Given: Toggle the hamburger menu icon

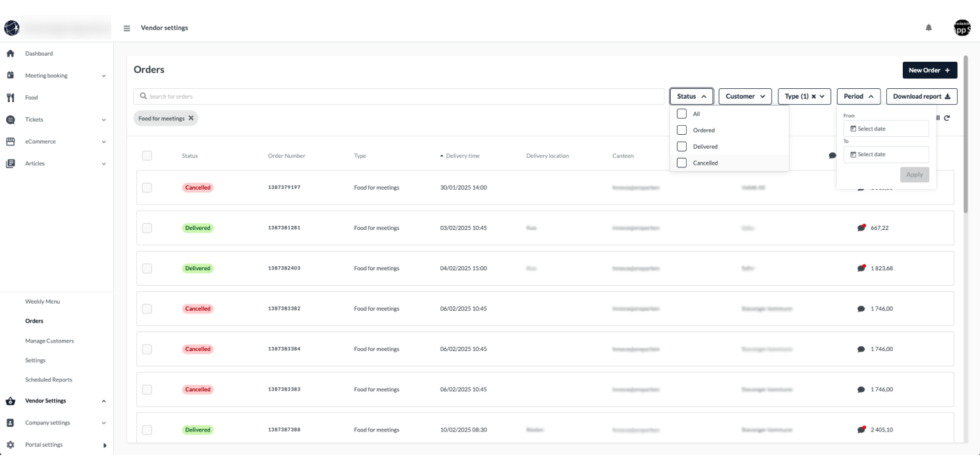Looking at the screenshot, I should pos(127,28).
